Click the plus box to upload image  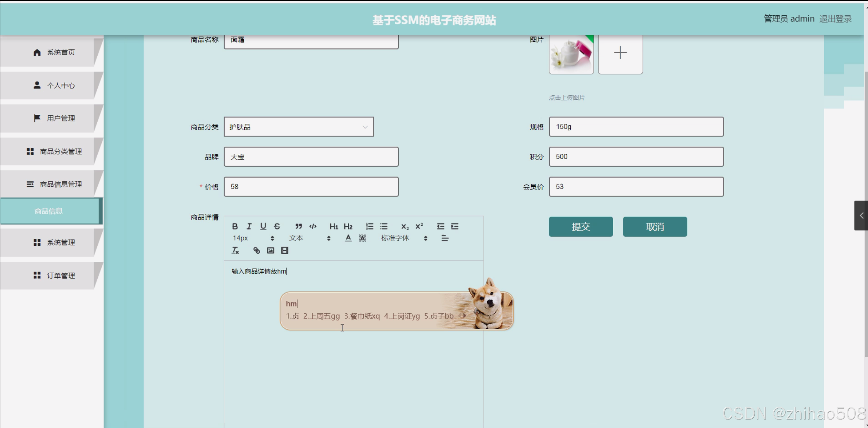[x=620, y=53]
